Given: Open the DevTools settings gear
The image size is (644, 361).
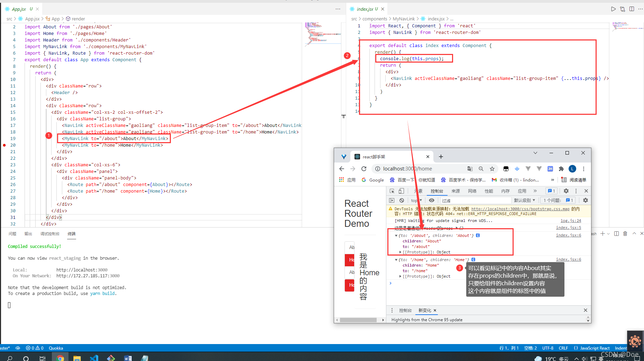Looking at the screenshot, I should click(566, 191).
